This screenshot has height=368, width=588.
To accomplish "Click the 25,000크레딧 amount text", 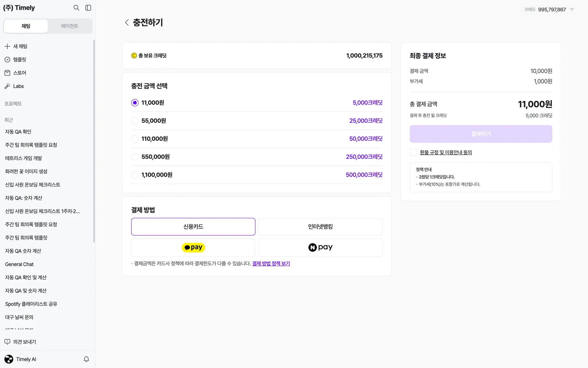I will click(366, 121).
